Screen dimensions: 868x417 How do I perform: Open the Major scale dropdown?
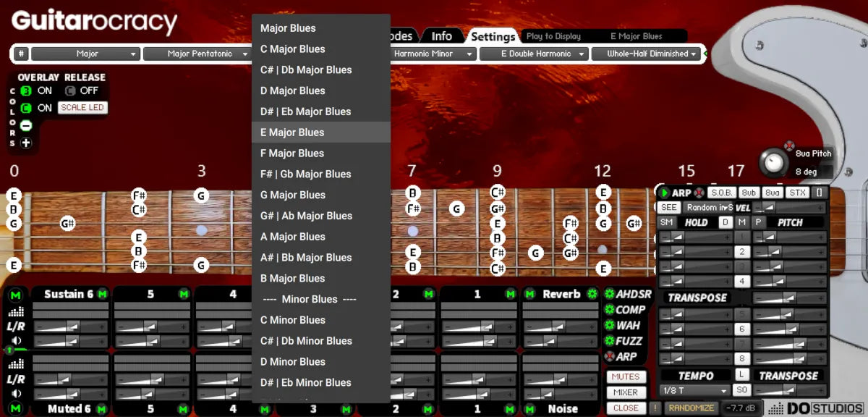(x=85, y=54)
